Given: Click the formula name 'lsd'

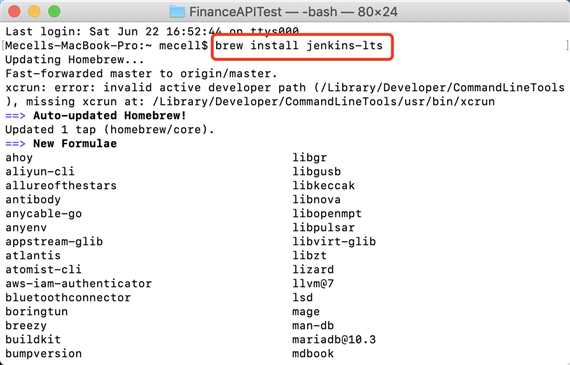Looking at the screenshot, I should pyautogui.click(x=302, y=297).
